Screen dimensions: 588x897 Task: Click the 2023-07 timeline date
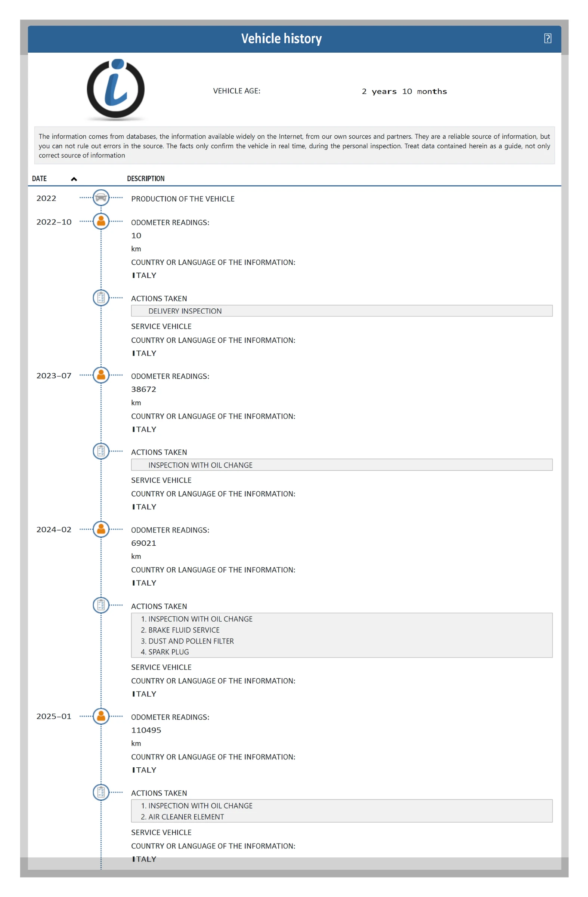(x=54, y=376)
